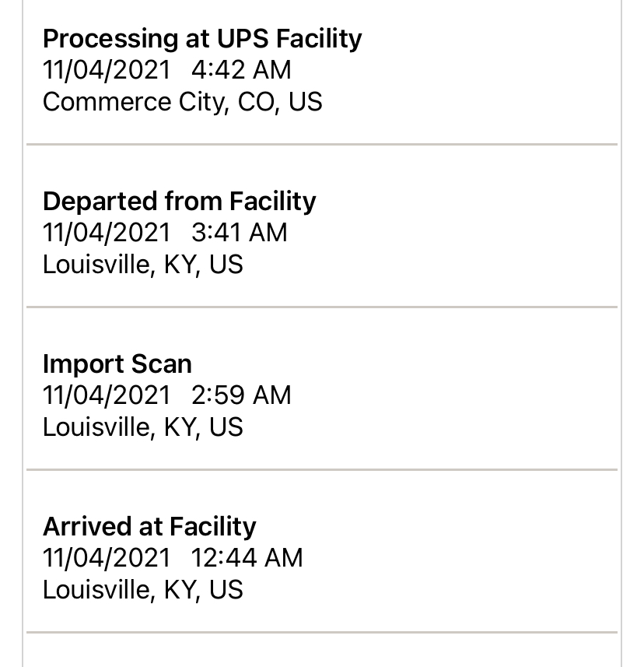Click Louisville location under Arrived at Facility
Screen dimensions: 644x667
143,590
